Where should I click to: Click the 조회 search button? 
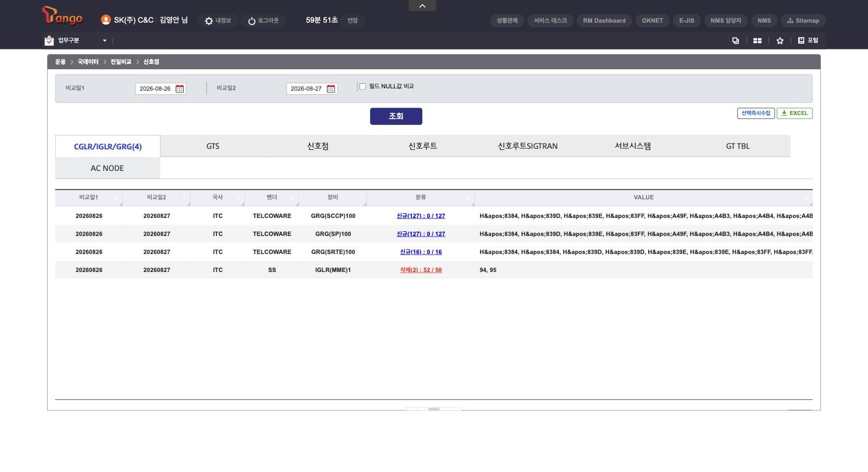(x=396, y=116)
